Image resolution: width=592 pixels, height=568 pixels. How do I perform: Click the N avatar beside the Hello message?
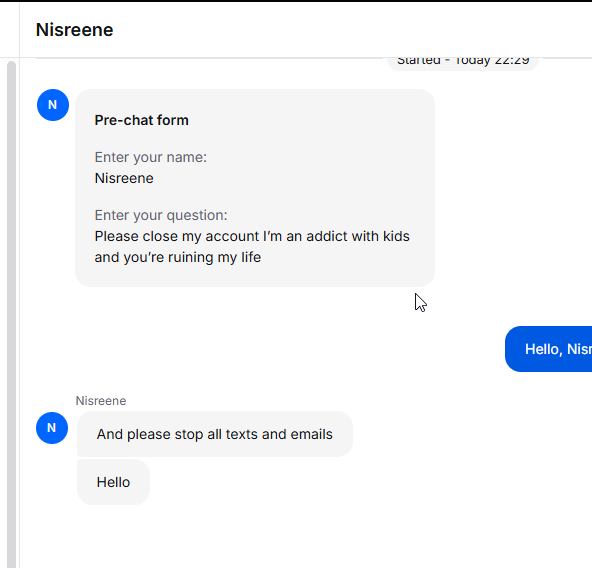(52, 428)
